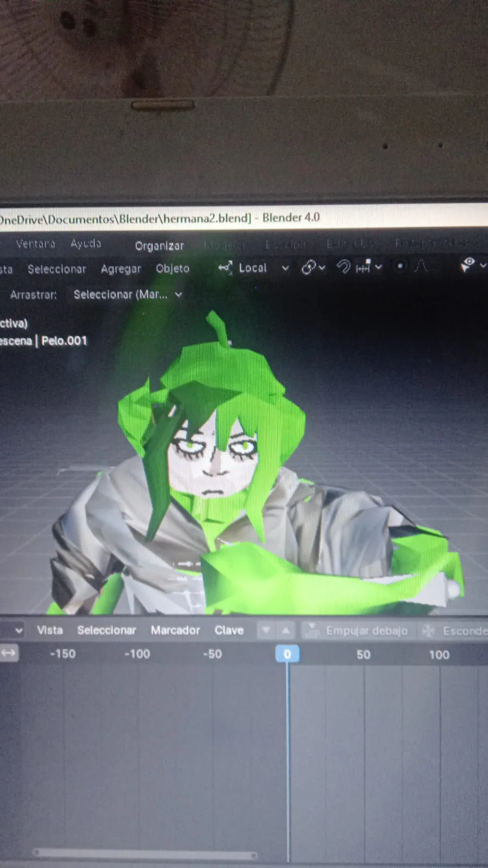
Task: Open the Local transform orientation dropdown
Action: coord(253,268)
